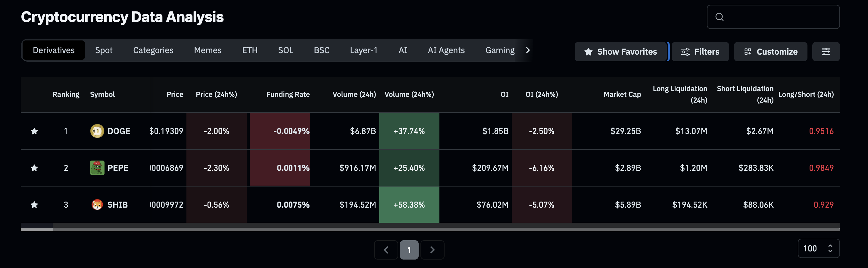868x268 pixels.
Task: Select the Memes tab
Action: click(x=208, y=50)
